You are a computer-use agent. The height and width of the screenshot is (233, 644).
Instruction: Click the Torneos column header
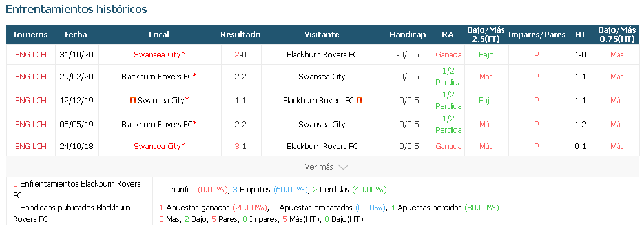(x=30, y=34)
